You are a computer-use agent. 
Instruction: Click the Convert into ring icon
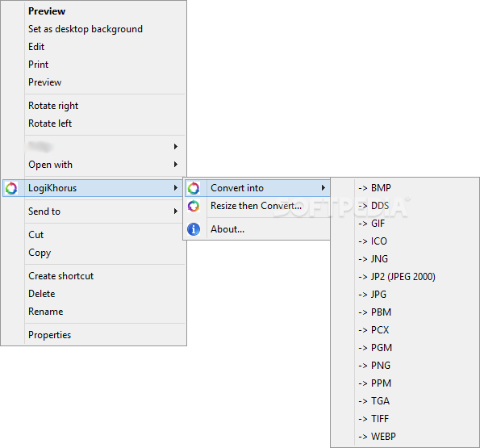(x=194, y=188)
